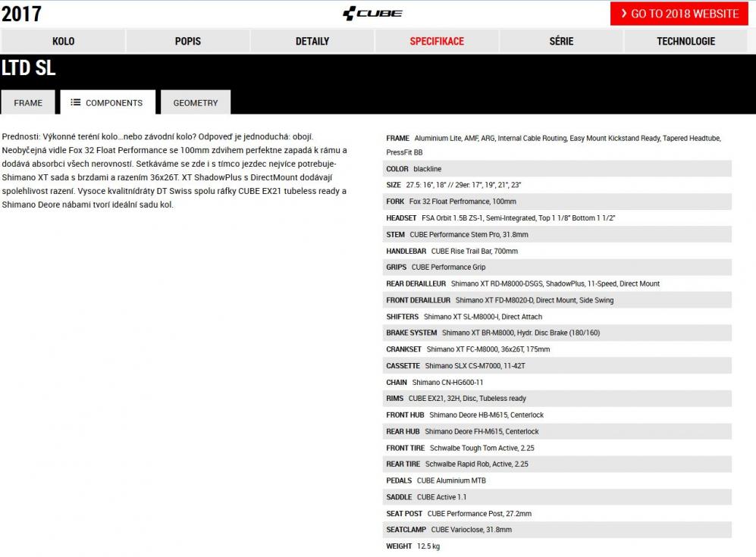Select the COMPONENTS tab

click(107, 102)
